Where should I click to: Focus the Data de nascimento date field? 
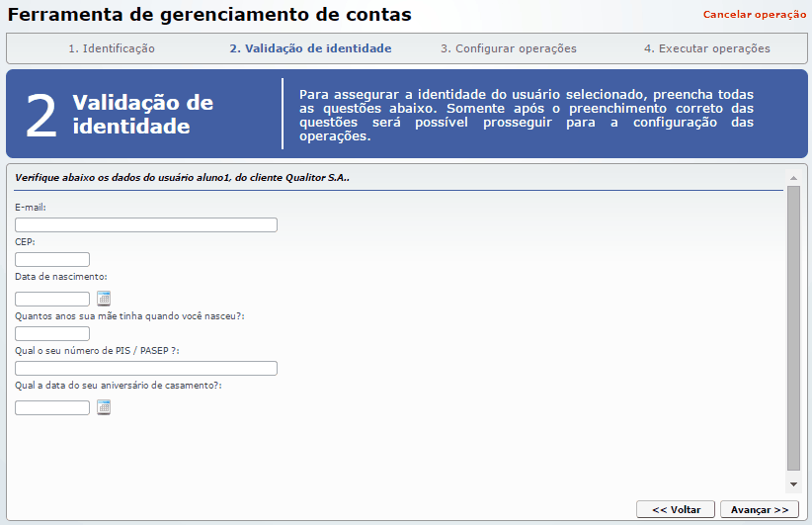click(x=52, y=299)
